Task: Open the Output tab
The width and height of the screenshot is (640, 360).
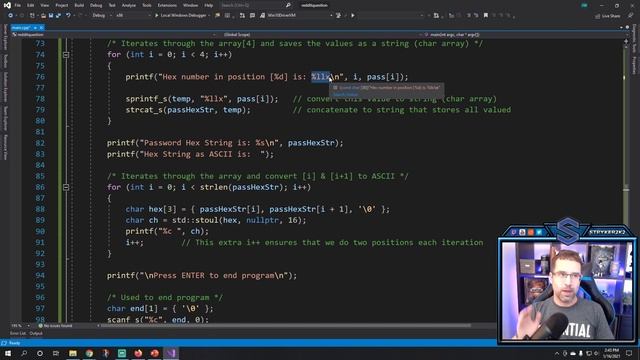Action: point(36,333)
